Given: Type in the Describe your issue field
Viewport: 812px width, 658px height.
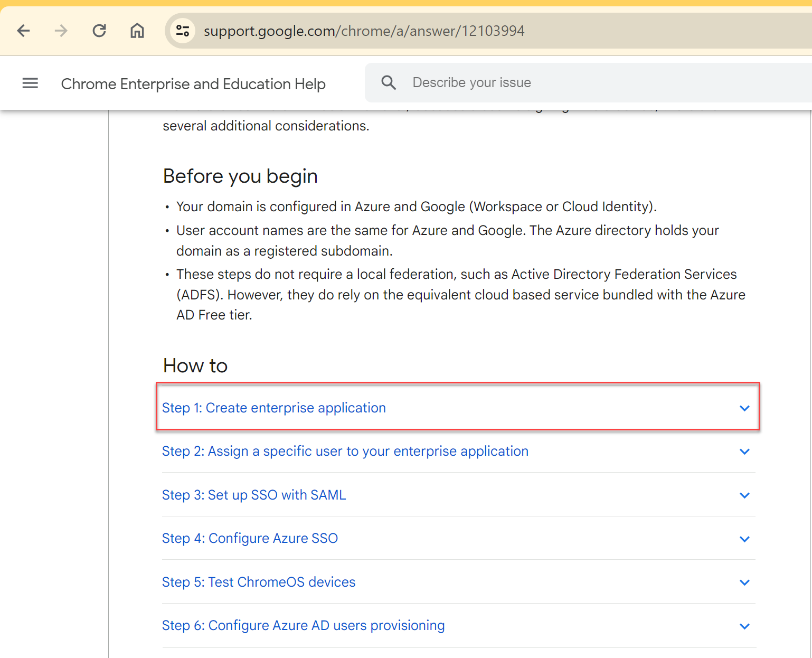Looking at the screenshot, I should click(581, 82).
